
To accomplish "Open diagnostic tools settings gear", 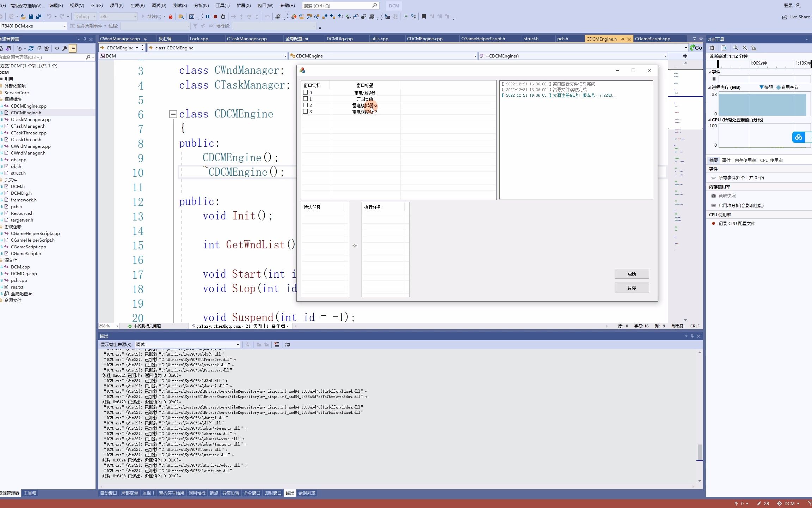I will click(x=712, y=48).
